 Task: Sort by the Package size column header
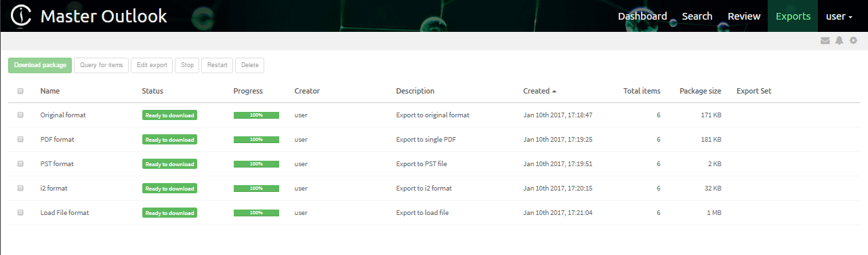tap(701, 91)
